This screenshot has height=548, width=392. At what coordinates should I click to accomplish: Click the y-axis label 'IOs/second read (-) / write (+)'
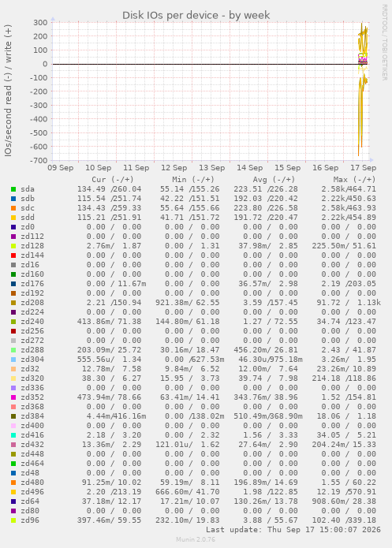coord(8,91)
